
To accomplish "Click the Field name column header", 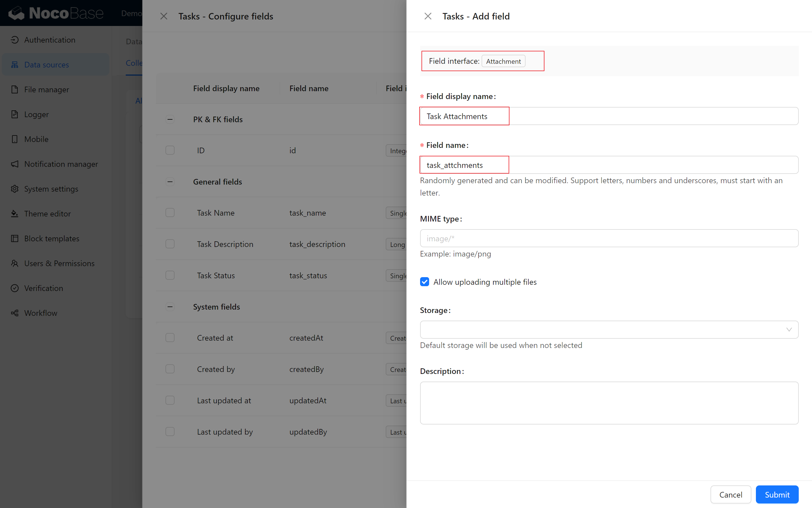I will point(309,88).
